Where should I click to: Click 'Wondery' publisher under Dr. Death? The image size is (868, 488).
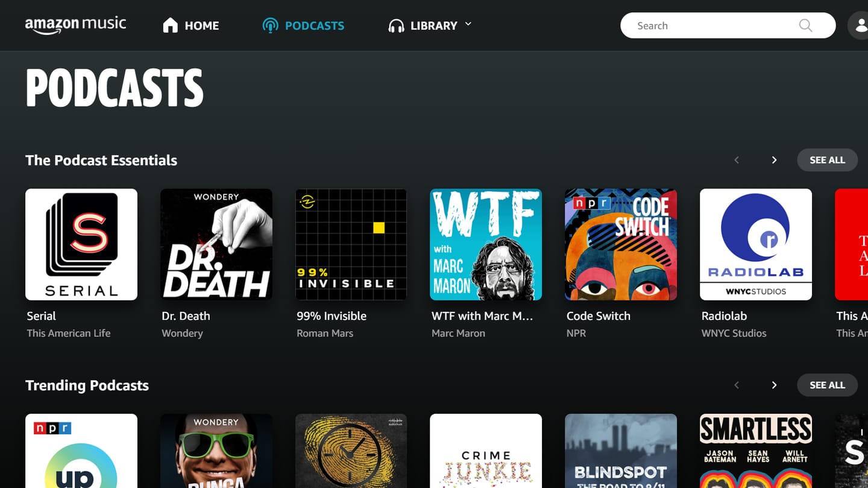pos(182,333)
